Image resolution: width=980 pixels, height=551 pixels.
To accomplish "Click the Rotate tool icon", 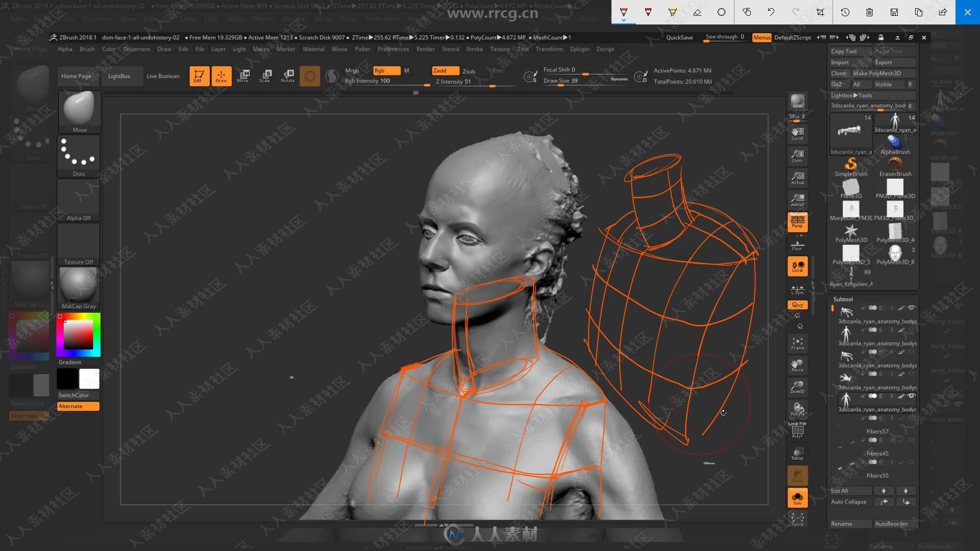I will (x=287, y=76).
